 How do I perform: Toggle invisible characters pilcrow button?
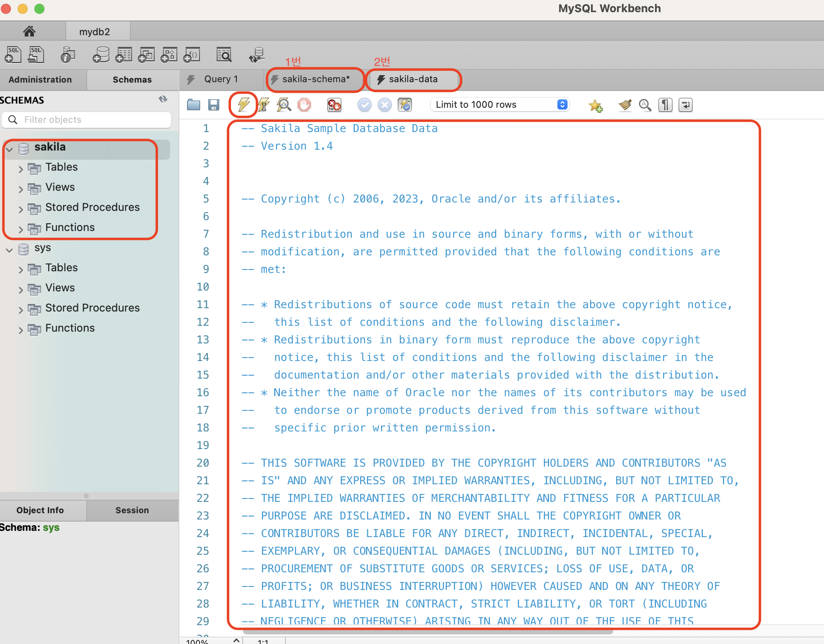[665, 105]
